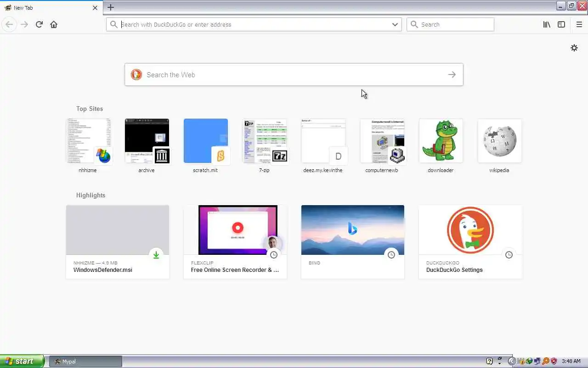Click the 7z badge on 7-zip tile

click(x=279, y=155)
